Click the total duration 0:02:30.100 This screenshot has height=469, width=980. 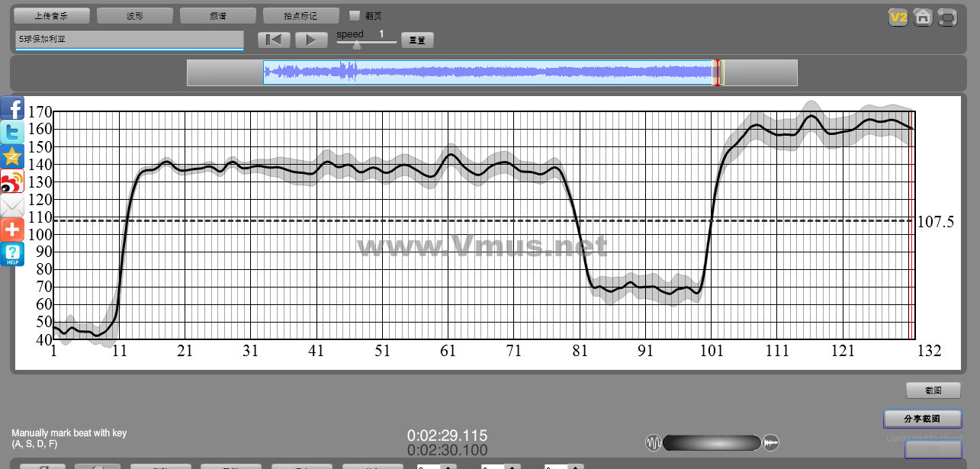pos(447,451)
